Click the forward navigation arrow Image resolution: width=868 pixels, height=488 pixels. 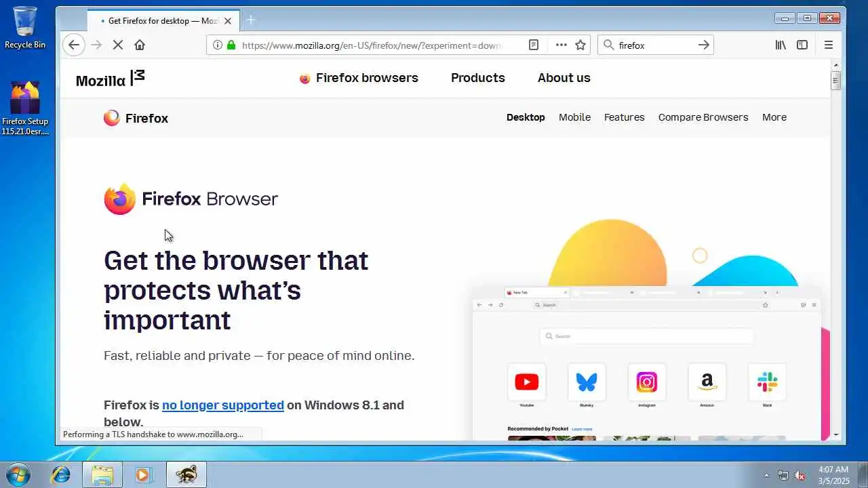96,45
